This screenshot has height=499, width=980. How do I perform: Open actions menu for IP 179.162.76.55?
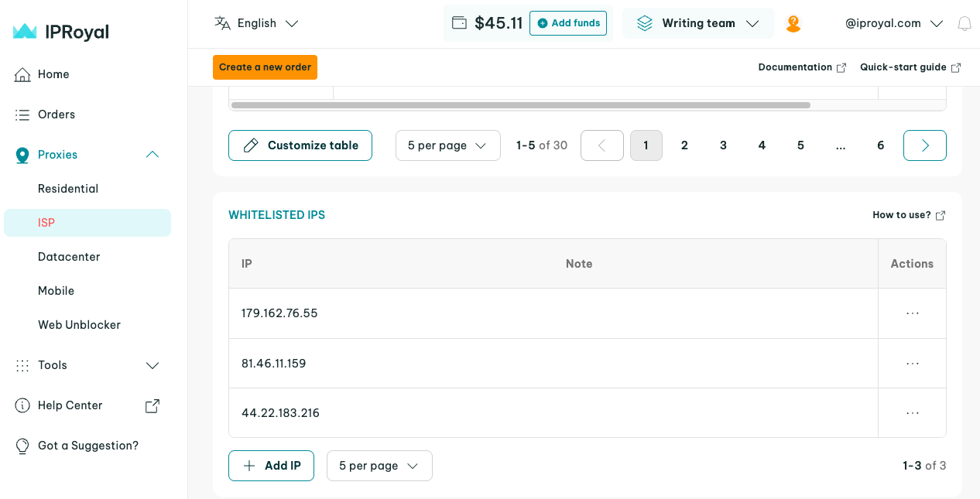point(912,313)
